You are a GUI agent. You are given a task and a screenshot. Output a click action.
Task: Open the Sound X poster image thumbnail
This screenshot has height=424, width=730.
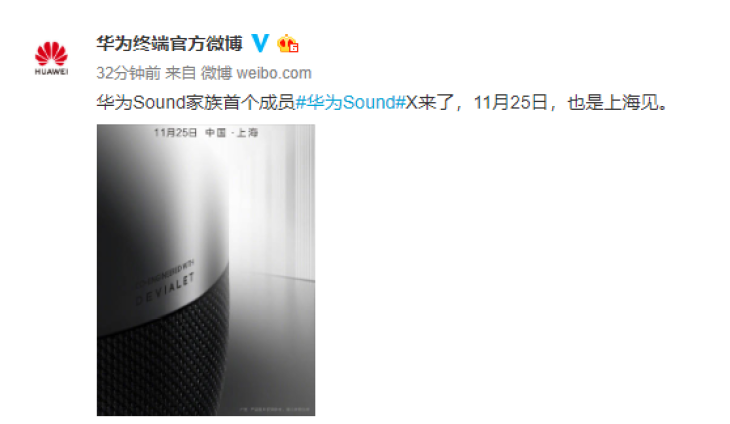206,270
